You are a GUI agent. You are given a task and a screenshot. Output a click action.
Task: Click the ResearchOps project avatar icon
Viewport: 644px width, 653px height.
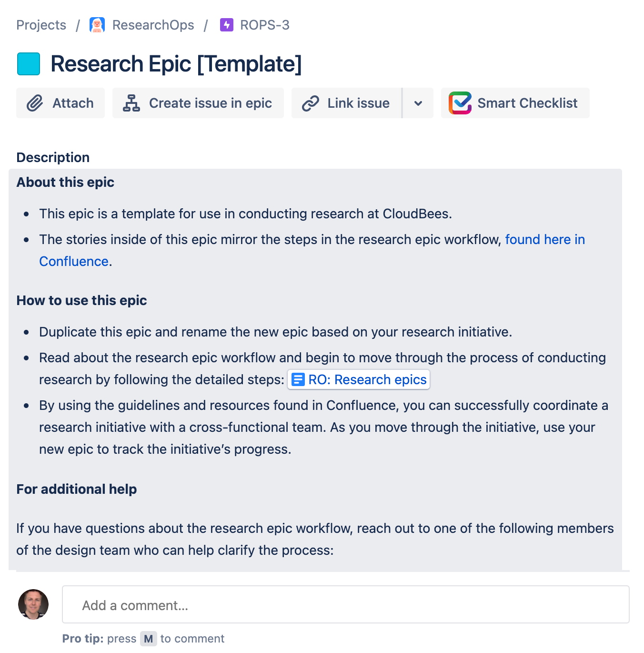[97, 25]
